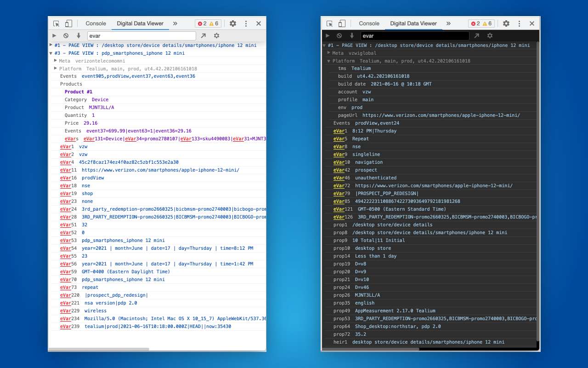Select Digital Data Viewer tab in dark panel
Screen dimensions: 588x368
click(x=413, y=23)
